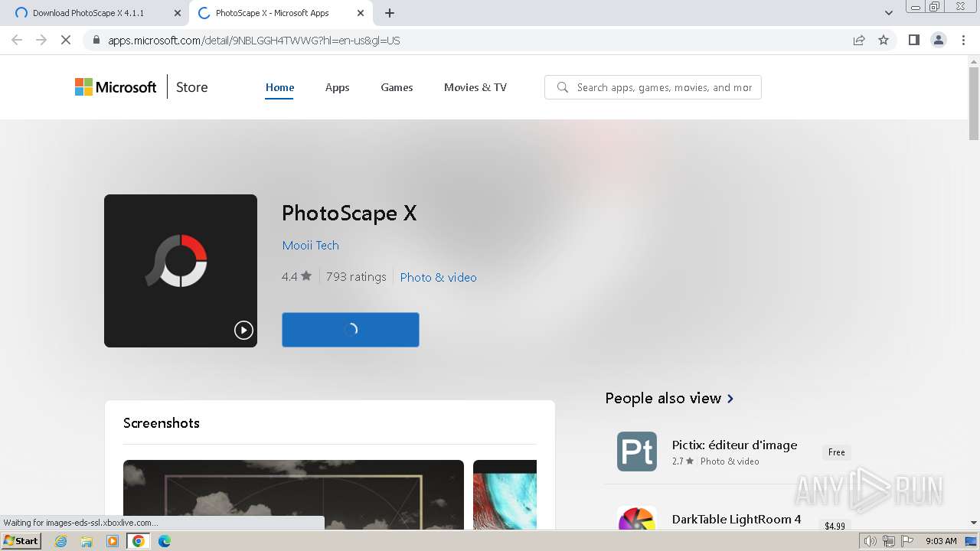
Task: Click the Microsoft logo in header
Action: pos(116,87)
